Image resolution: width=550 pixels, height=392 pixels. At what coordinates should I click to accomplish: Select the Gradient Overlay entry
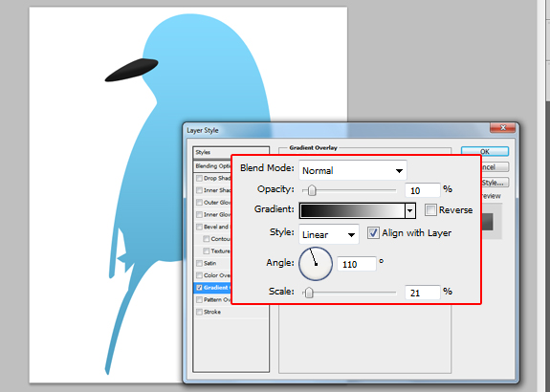(x=212, y=288)
